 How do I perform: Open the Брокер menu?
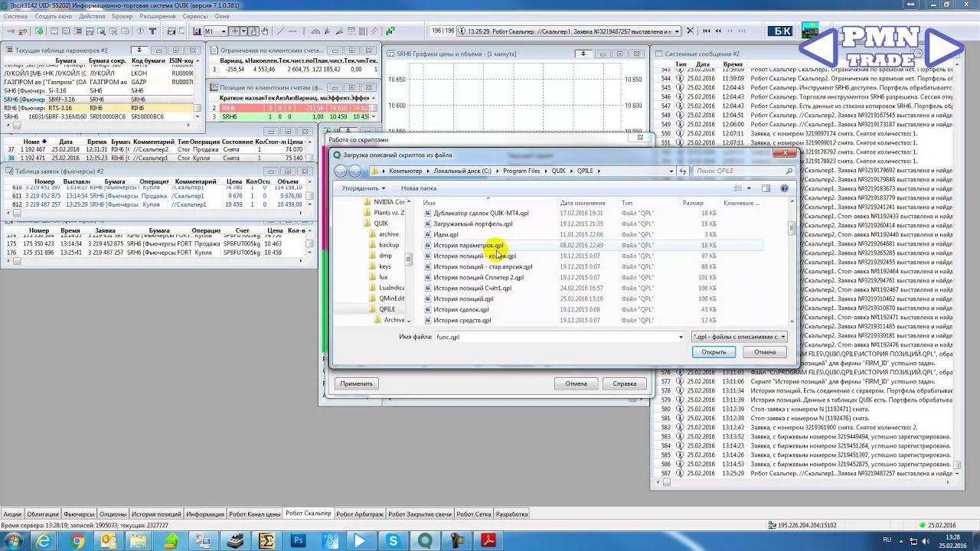(122, 15)
